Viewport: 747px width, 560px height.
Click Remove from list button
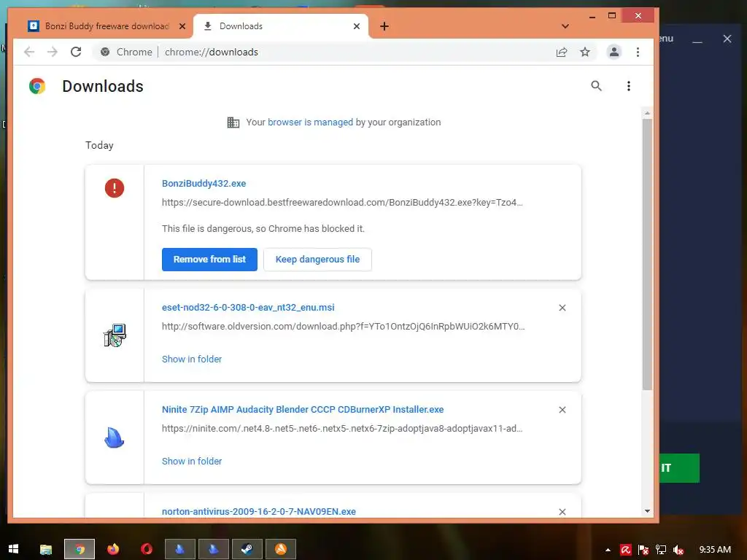(209, 260)
